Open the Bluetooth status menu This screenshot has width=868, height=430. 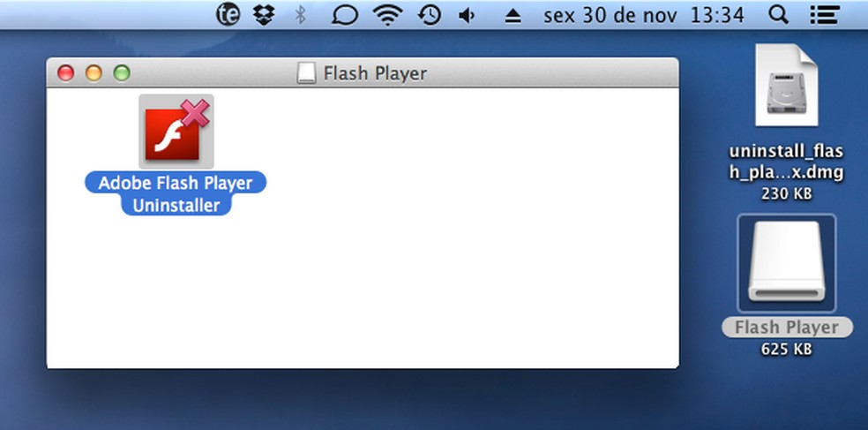click(x=300, y=16)
